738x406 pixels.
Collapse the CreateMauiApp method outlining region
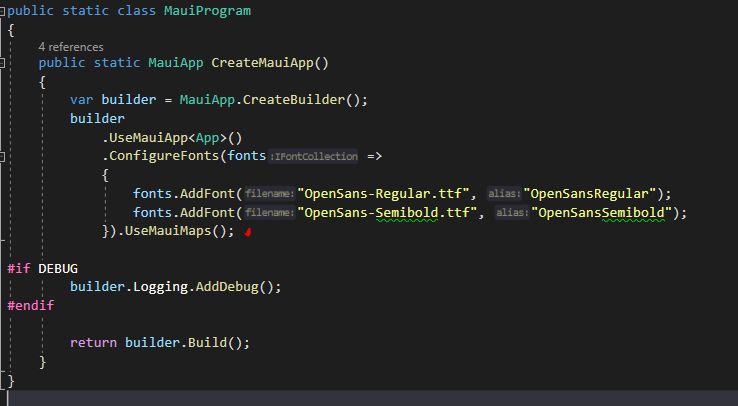(x=2, y=63)
